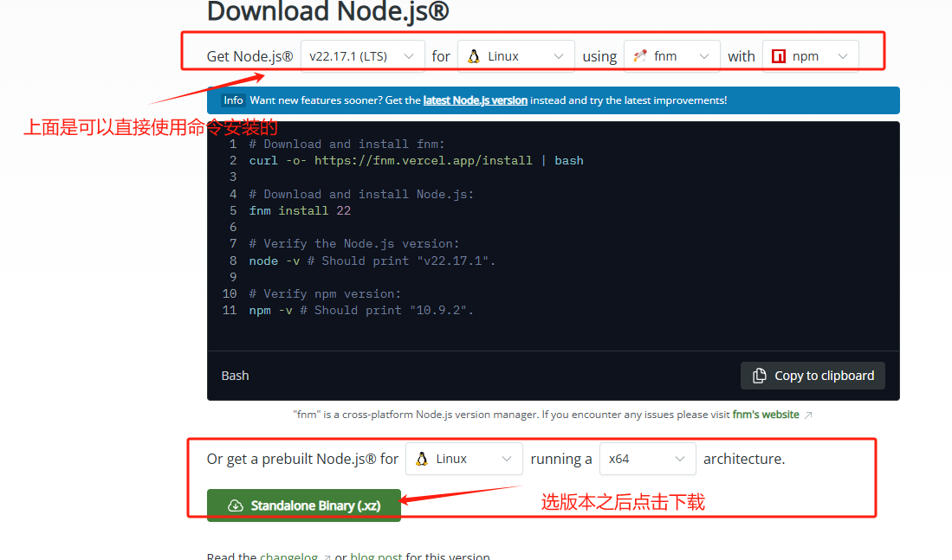Click the red npm logo icon
The image size is (952, 560).
[x=779, y=56]
